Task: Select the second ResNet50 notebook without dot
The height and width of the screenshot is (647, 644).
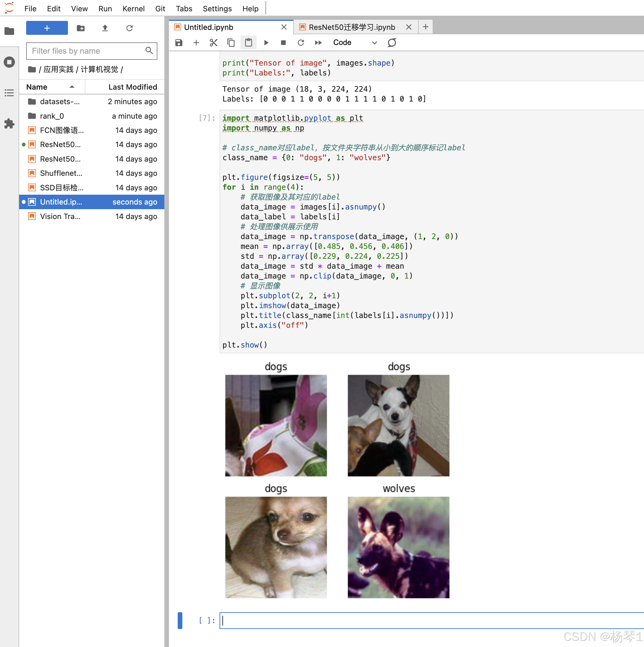Action: pos(91,159)
